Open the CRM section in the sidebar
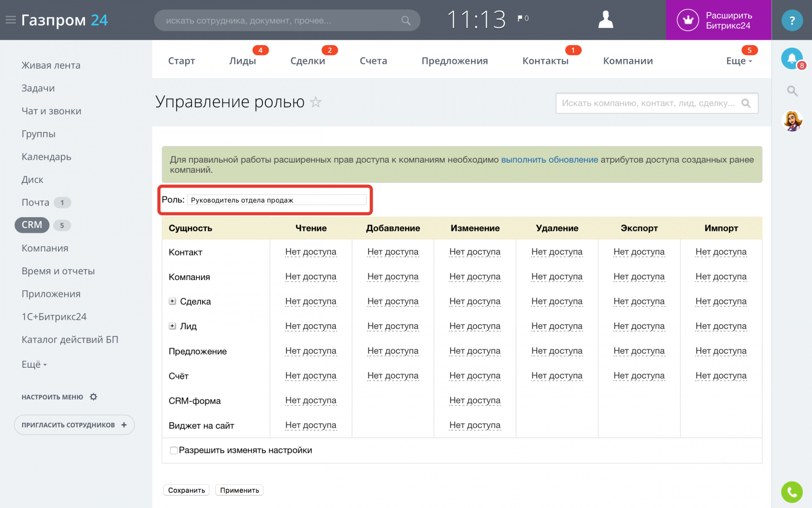This screenshot has height=508, width=812. pos(32,225)
